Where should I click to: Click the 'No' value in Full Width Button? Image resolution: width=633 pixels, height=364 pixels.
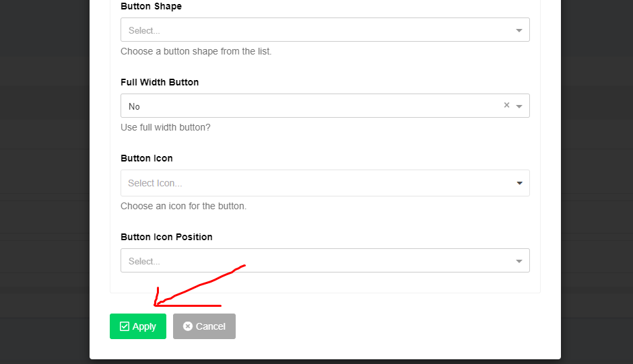[x=134, y=106]
